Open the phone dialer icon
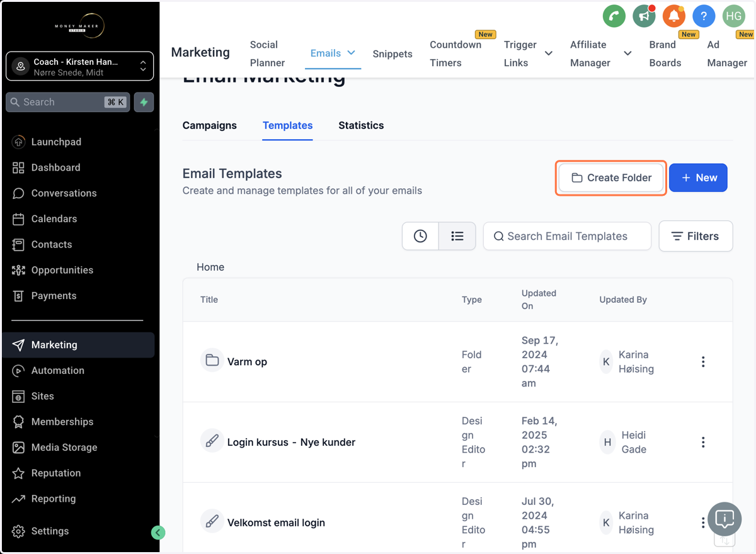The width and height of the screenshot is (756, 554). pyautogui.click(x=614, y=16)
